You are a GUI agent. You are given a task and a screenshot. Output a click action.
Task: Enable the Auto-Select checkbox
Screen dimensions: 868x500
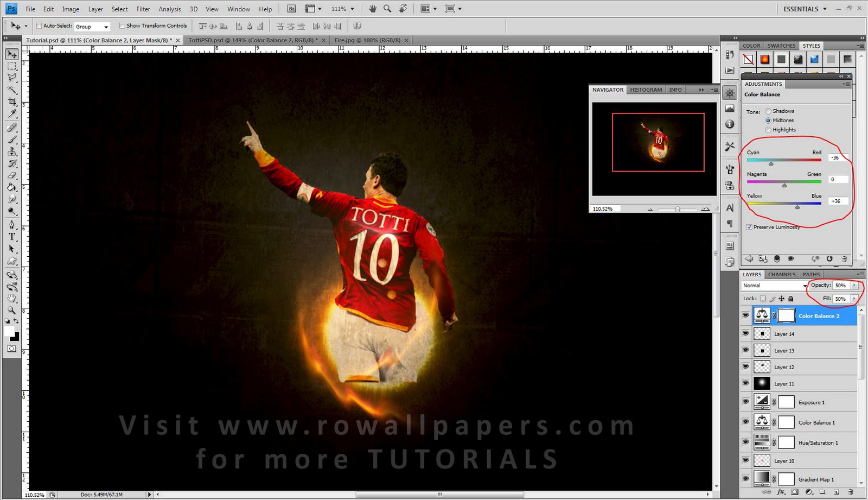(39, 26)
